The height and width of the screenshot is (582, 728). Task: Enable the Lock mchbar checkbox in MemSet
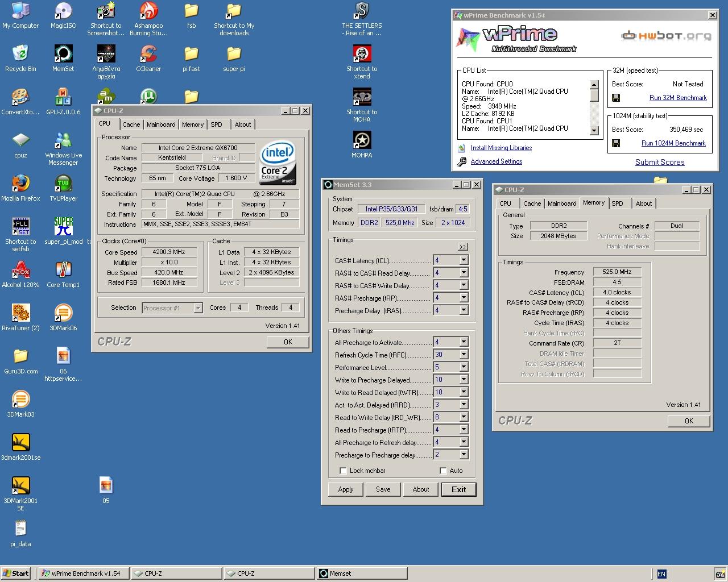pos(343,471)
